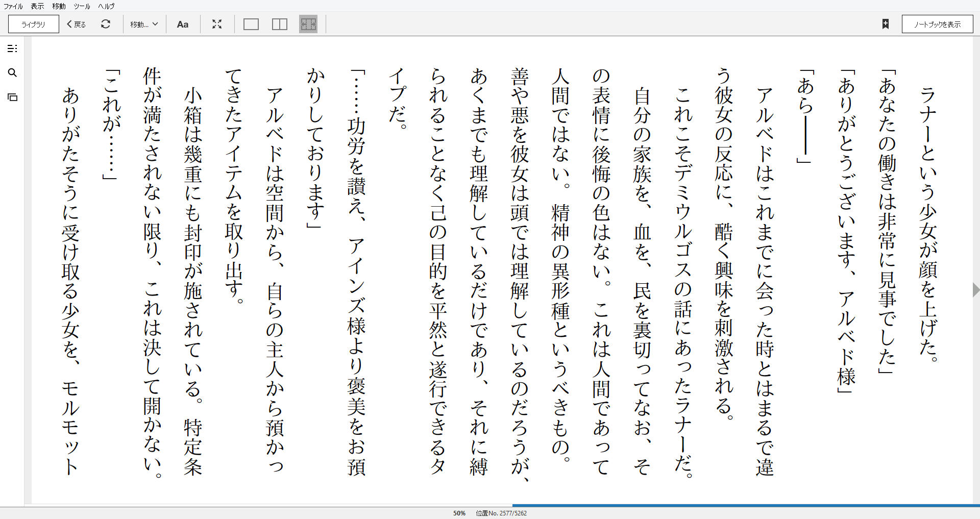The image size is (980, 519).
Task: Expand the 移動... dropdown in toolbar
Action: pos(144,24)
